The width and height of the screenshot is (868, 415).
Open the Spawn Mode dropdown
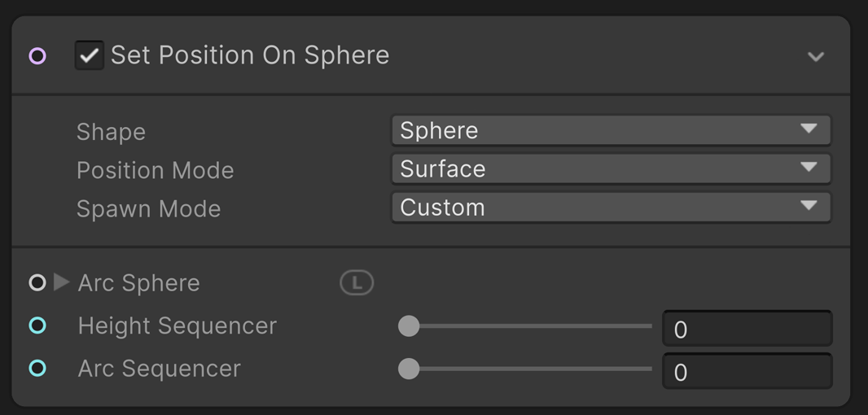611,207
